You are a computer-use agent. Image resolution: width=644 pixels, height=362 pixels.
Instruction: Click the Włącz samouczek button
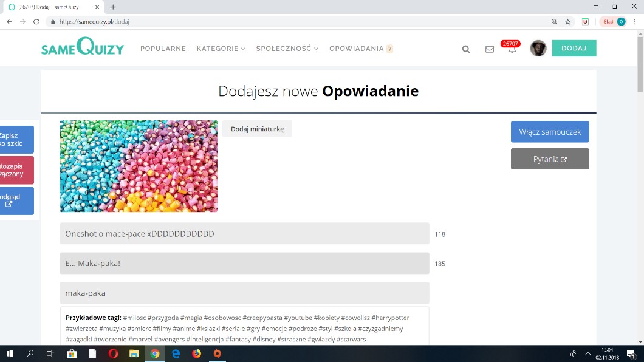550,132
